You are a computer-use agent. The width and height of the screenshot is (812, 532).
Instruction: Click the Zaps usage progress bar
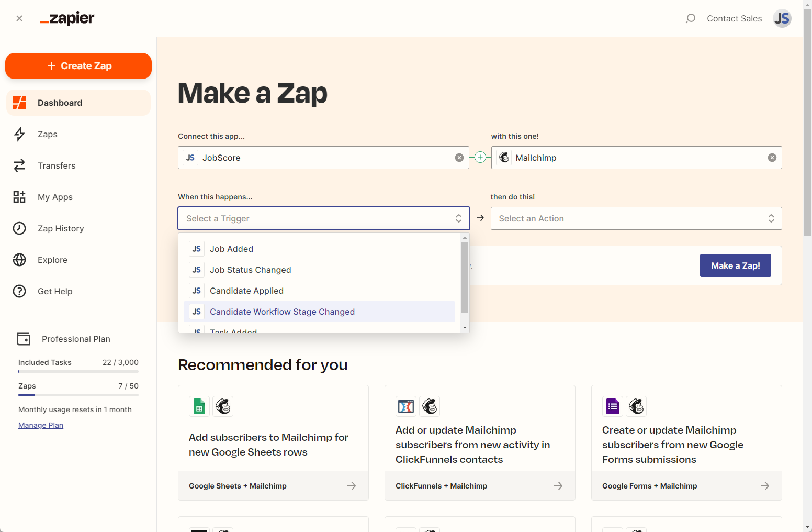[x=78, y=395]
